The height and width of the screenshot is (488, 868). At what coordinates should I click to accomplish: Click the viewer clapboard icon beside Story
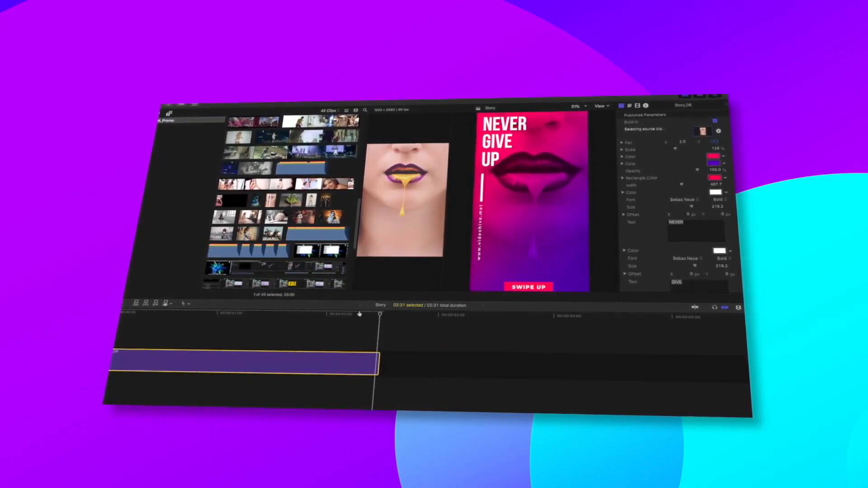click(x=478, y=108)
